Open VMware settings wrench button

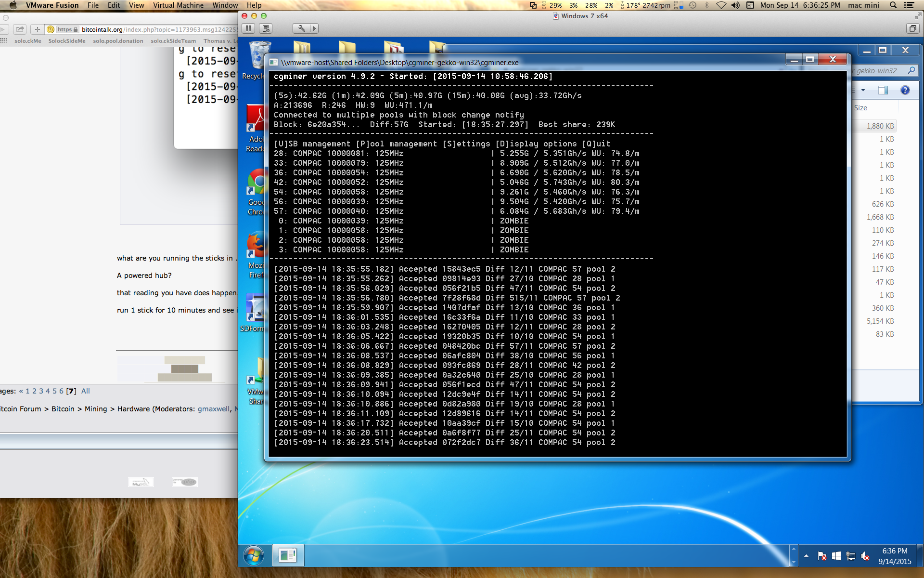[x=302, y=28]
